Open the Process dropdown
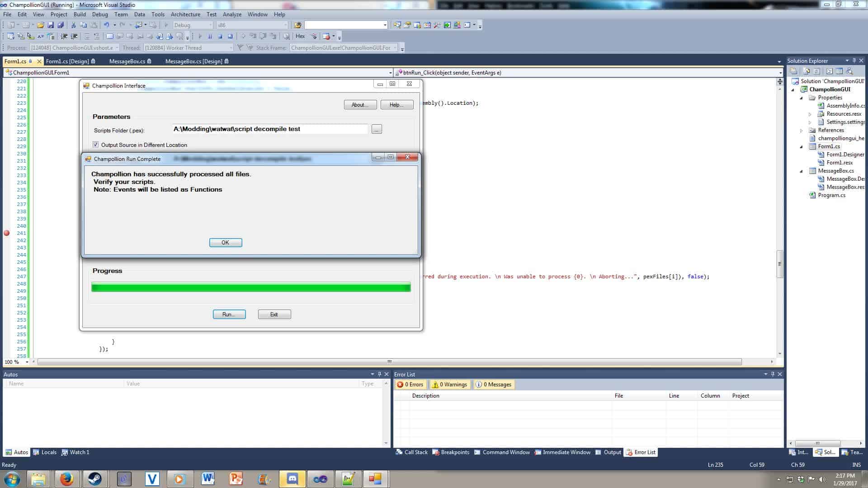 click(75, 47)
